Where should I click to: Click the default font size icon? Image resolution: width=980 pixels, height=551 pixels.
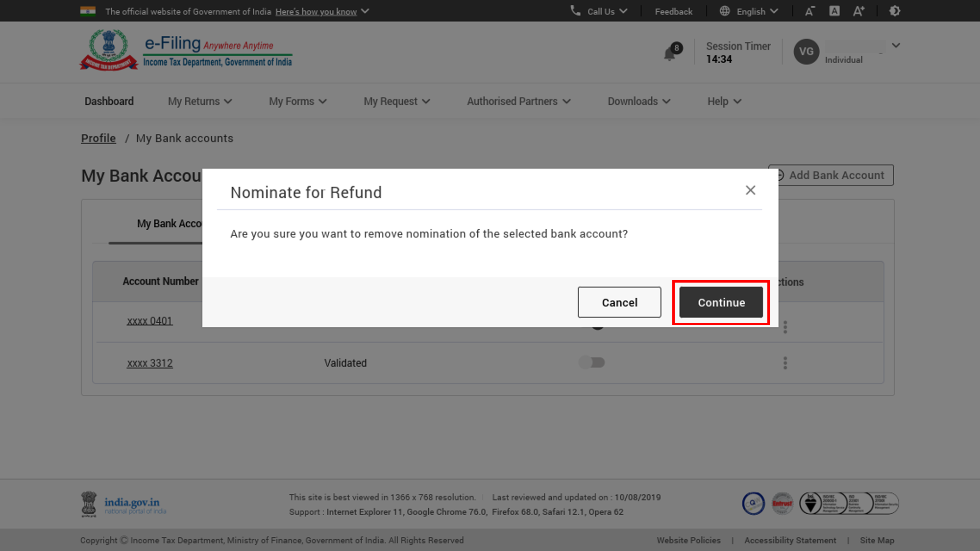(x=834, y=11)
